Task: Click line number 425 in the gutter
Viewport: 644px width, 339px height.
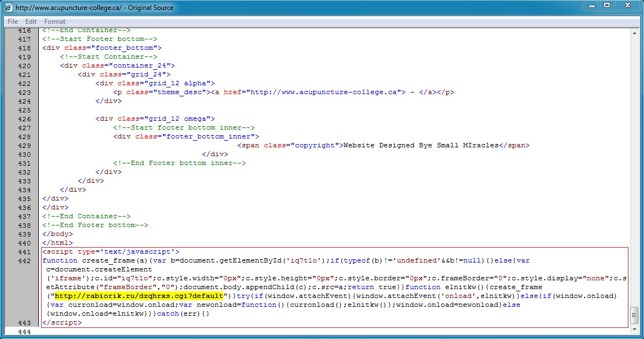Action: (24, 110)
